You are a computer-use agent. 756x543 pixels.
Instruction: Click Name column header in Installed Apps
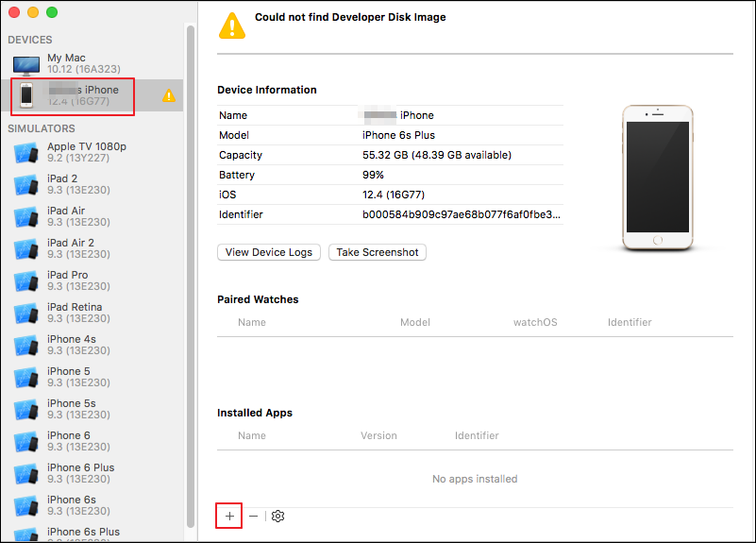pyautogui.click(x=252, y=435)
